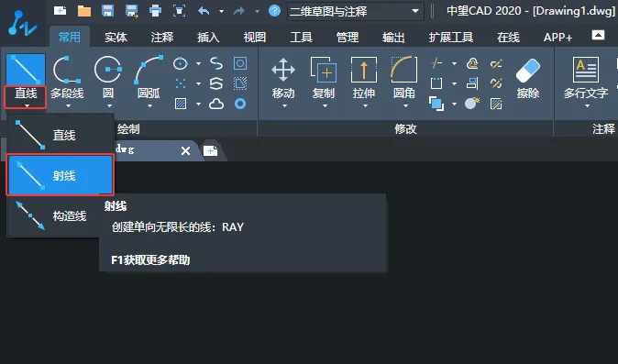Switch to the 视图 ribbon tab

(255, 37)
